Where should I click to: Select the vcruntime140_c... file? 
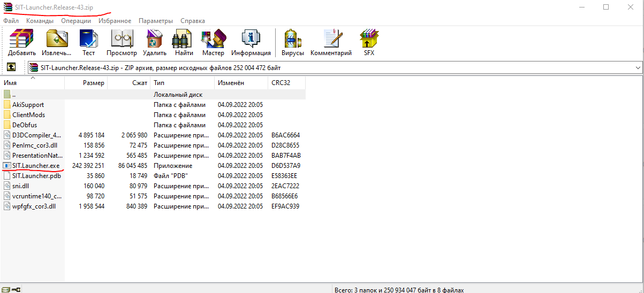point(37,196)
